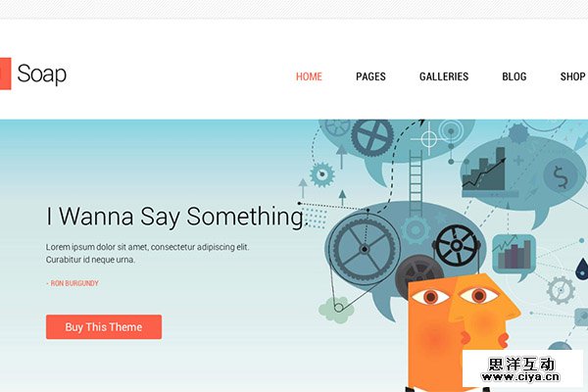
Task: Click the Ron Burgundy attribution text
Action: (x=73, y=283)
